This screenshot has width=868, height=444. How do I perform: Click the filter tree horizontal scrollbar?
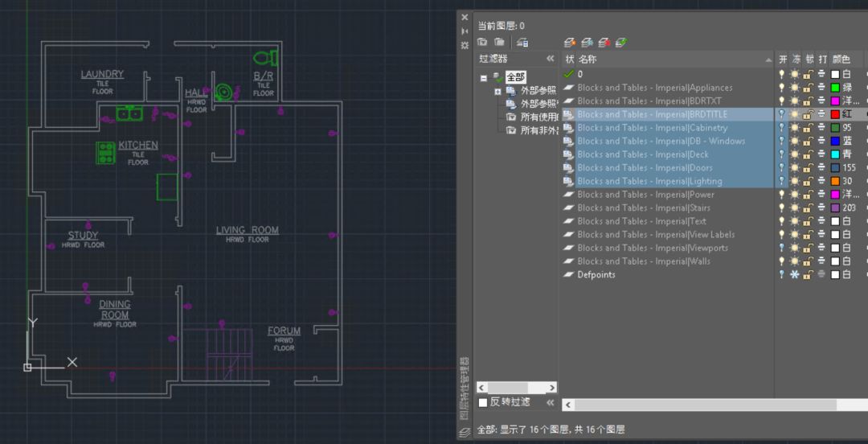pos(517,387)
